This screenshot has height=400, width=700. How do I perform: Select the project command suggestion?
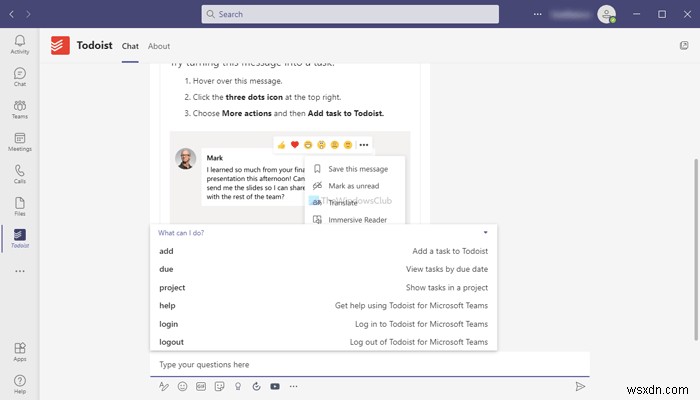tap(323, 288)
